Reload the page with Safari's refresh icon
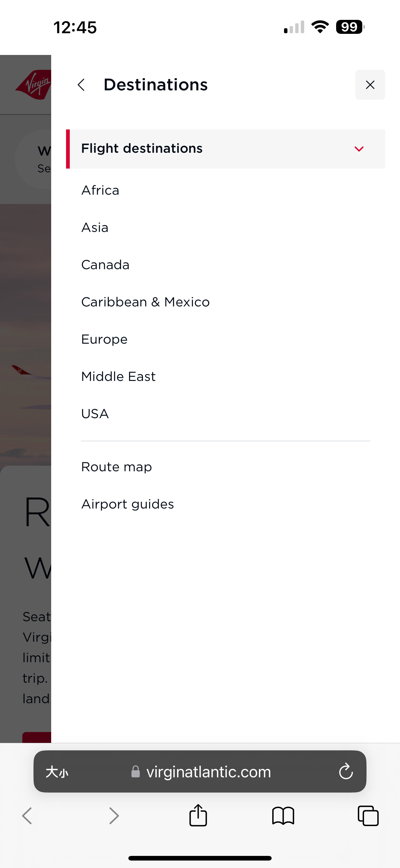The image size is (400, 868). [346, 771]
